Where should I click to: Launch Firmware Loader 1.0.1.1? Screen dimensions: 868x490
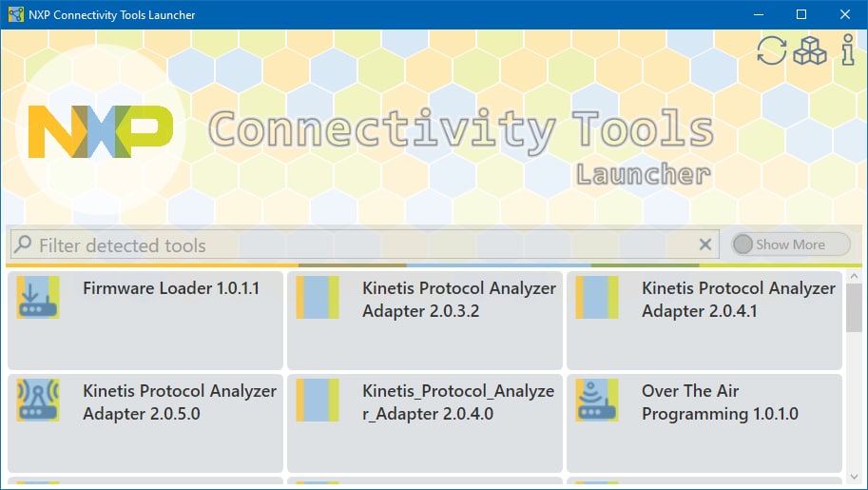coord(171,288)
